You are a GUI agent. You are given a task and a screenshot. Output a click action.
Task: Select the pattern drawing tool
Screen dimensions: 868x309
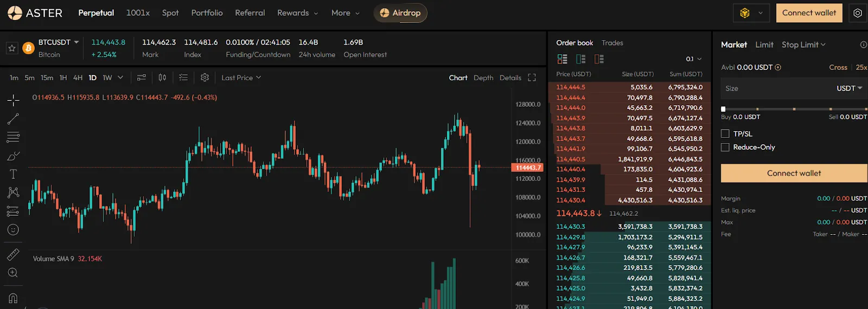[x=13, y=192]
